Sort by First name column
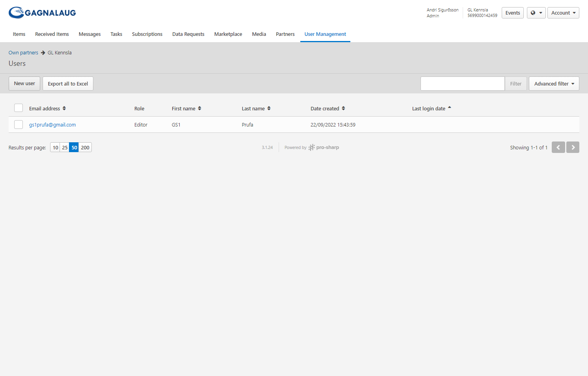588x376 pixels. [186, 108]
